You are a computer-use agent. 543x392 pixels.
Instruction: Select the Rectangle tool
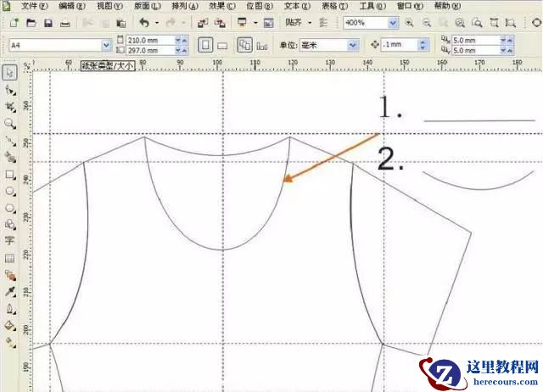(x=10, y=175)
